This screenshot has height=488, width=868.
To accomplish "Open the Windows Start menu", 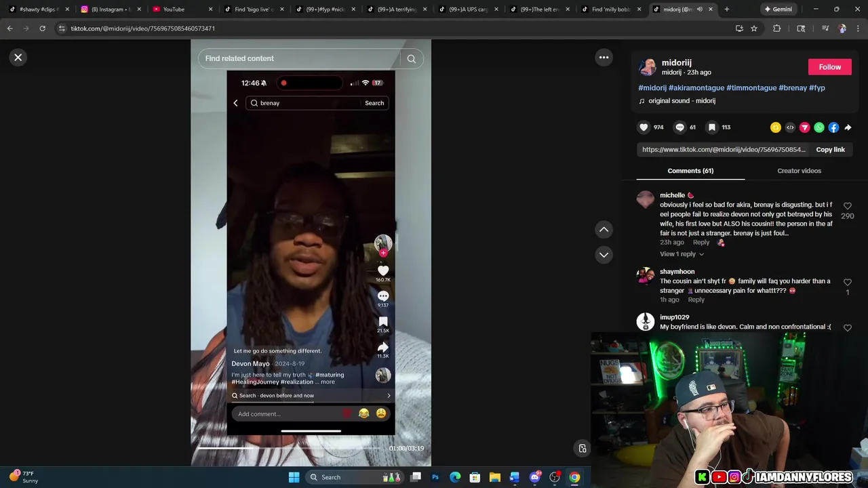I will tap(294, 477).
